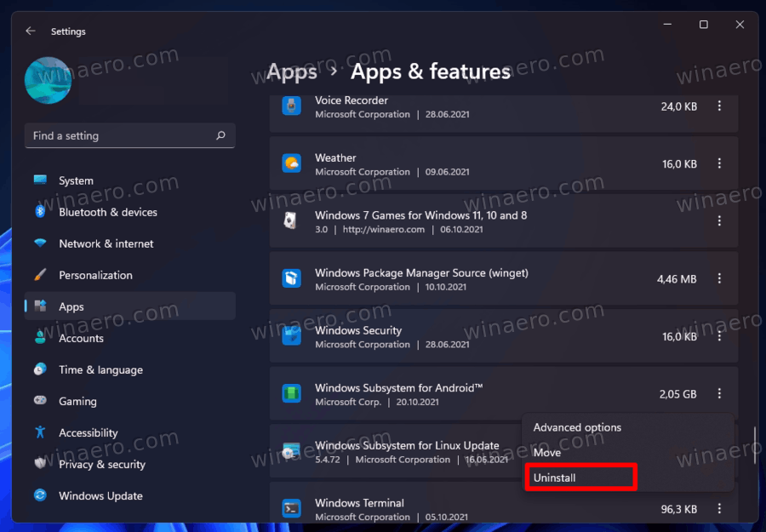Select the Windows Package Manager Source entry name

click(x=421, y=273)
